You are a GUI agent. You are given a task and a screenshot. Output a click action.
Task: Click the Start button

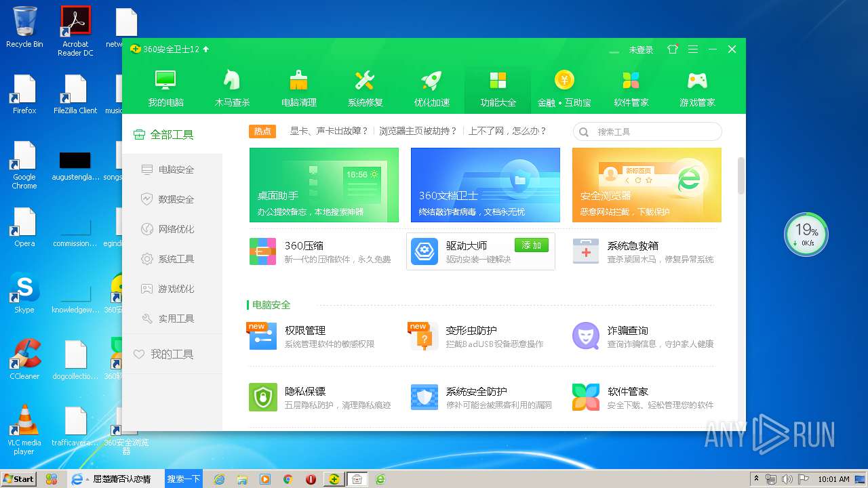tap(19, 479)
